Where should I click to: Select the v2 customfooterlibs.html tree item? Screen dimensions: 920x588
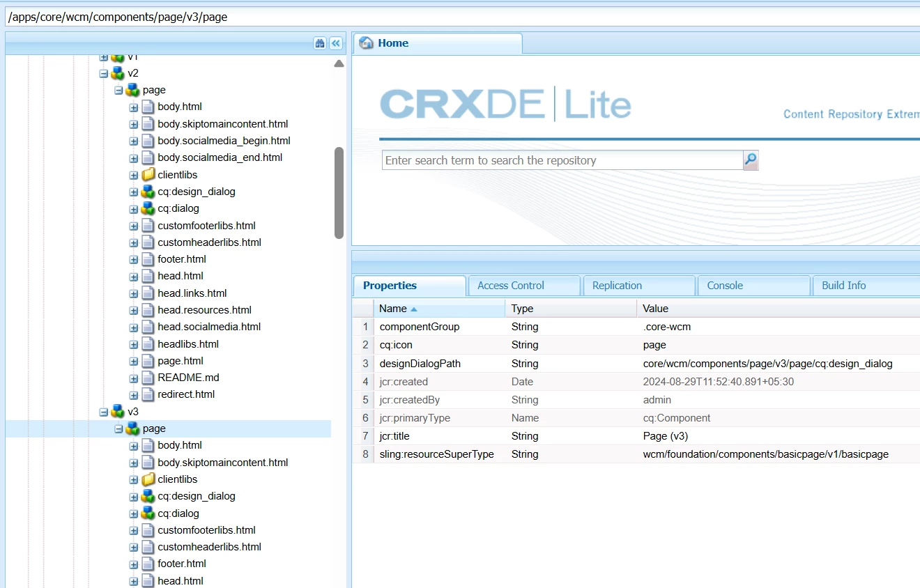(x=206, y=226)
